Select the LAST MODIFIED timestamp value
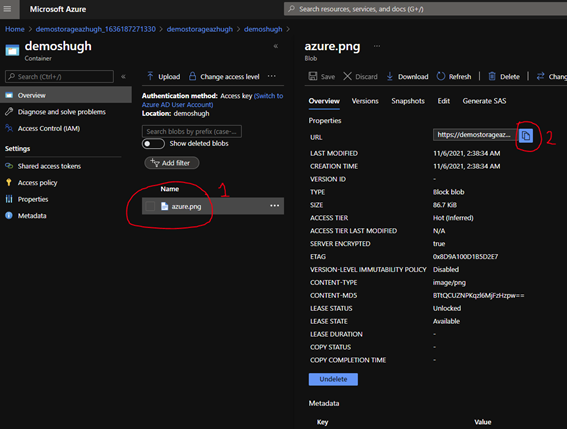 click(x=467, y=153)
